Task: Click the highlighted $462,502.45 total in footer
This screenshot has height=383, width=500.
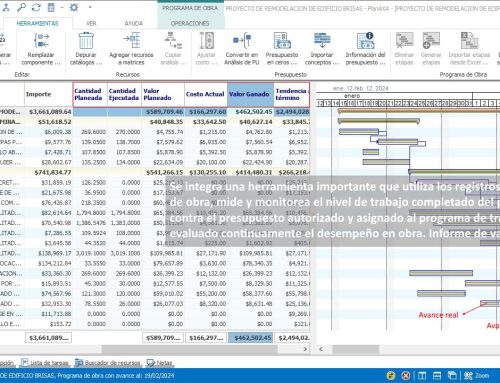Action: 250,338
